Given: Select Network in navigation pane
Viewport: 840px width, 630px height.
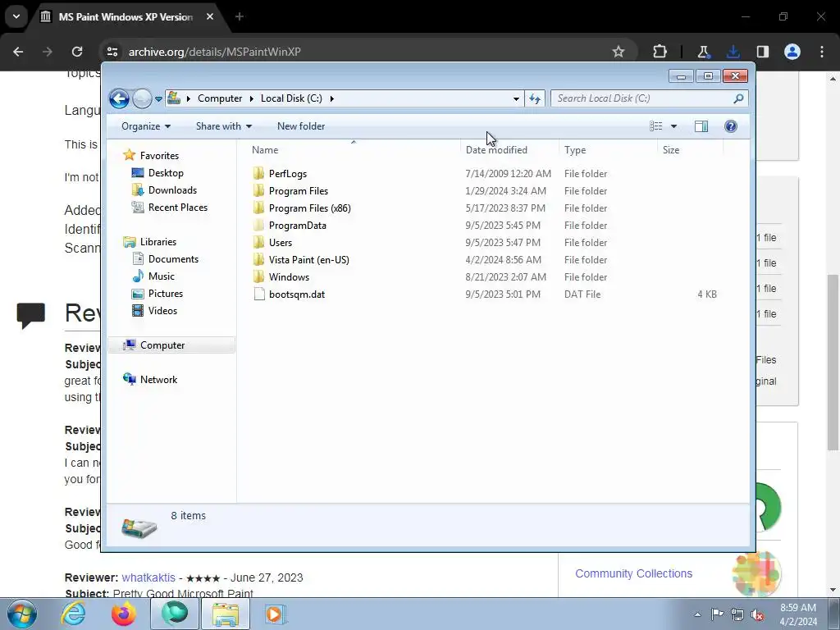Looking at the screenshot, I should (158, 379).
